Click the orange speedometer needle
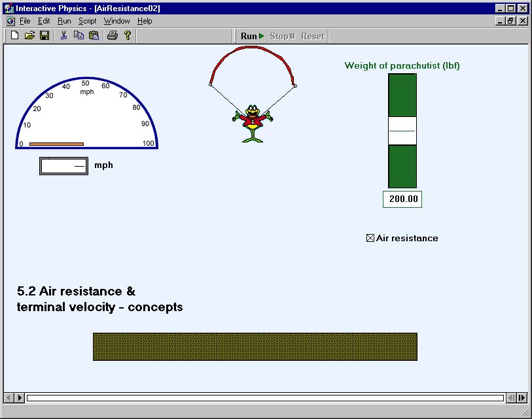The image size is (532, 419). pos(56,144)
